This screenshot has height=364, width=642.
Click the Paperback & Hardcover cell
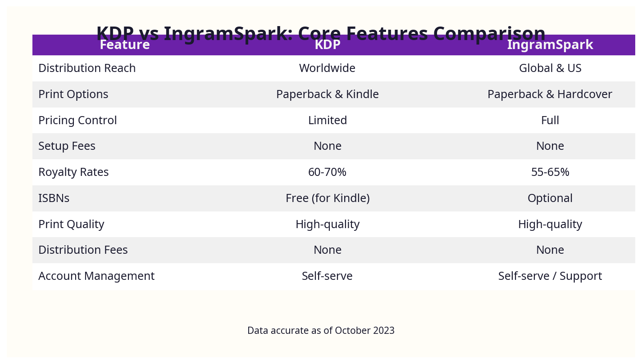coord(550,94)
